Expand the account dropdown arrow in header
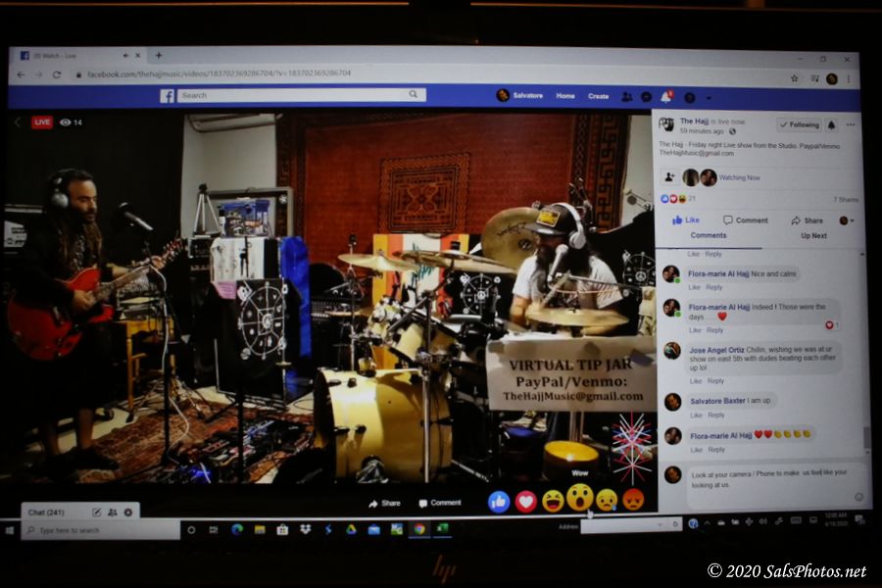This screenshot has width=882, height=588. (710, 97)
